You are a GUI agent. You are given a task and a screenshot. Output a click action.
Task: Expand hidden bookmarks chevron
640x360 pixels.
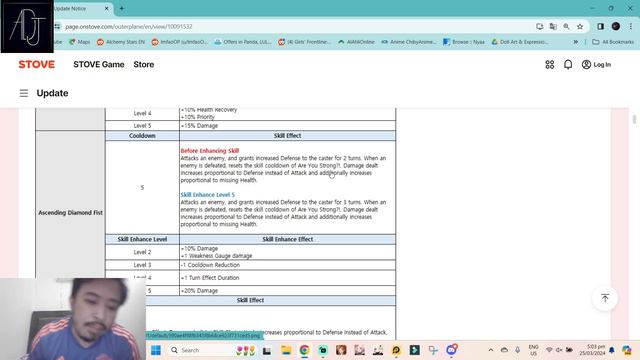tap(576, 42)
